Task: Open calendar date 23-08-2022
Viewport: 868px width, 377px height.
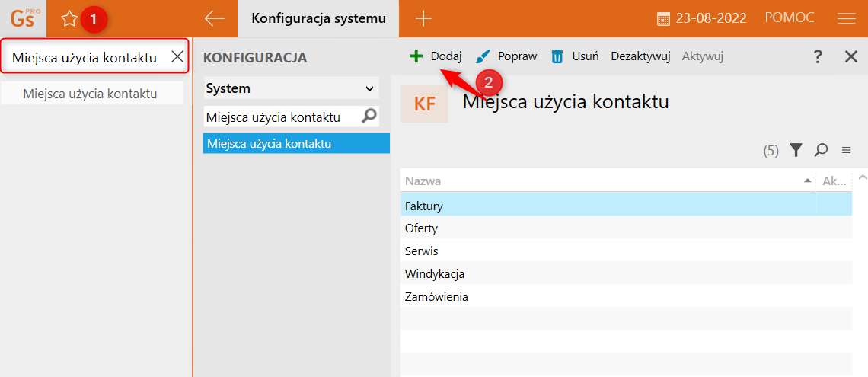Action: point(702,19)
